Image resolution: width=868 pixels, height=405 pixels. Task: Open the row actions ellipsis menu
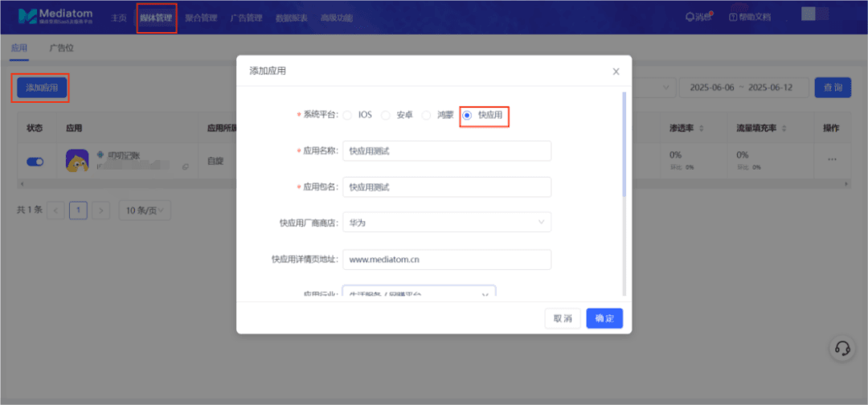pyautogui.click(x=832, y=159)
